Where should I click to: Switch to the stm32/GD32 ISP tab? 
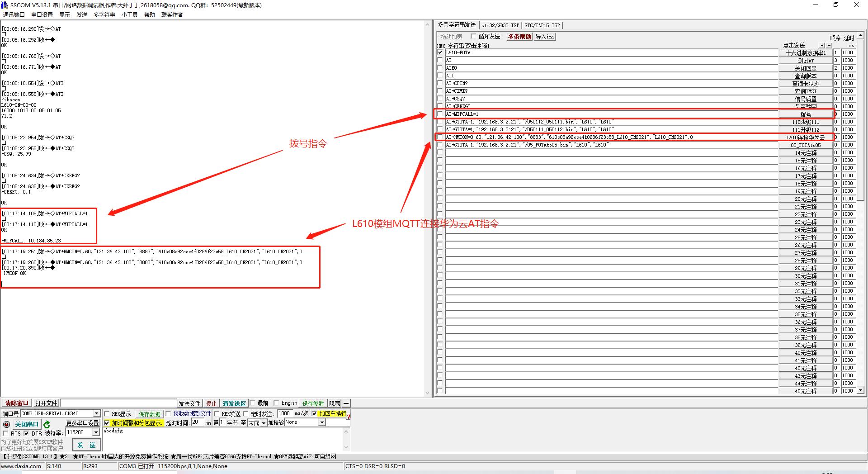[x=500, y=25]
